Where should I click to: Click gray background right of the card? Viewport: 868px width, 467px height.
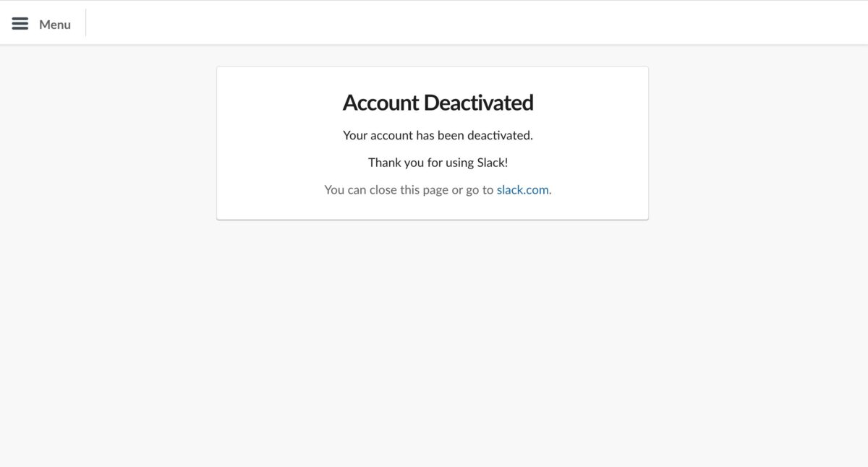tap(758, 145)
